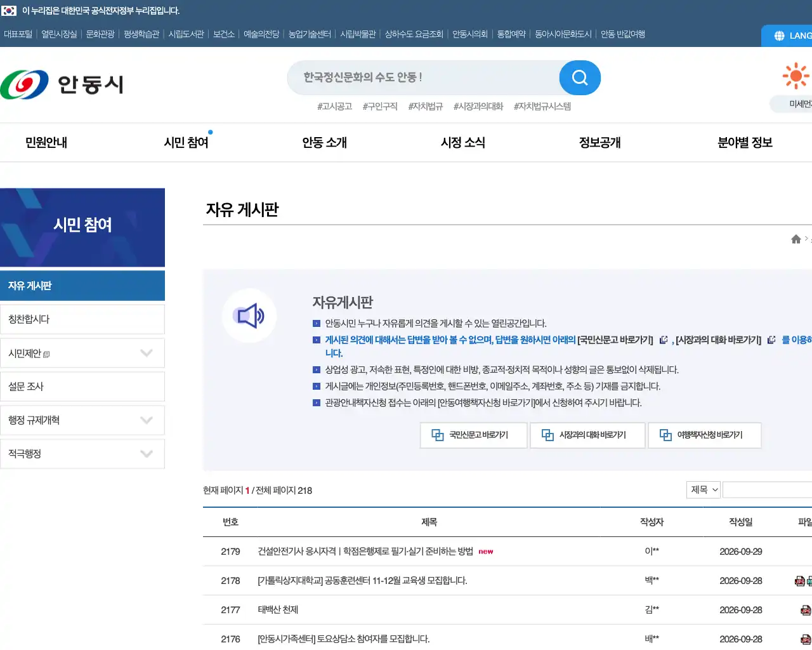The image size is (812, 650).
Task: Click the Andong city logo
Action: pyautogui.click(x=62, y=84)
